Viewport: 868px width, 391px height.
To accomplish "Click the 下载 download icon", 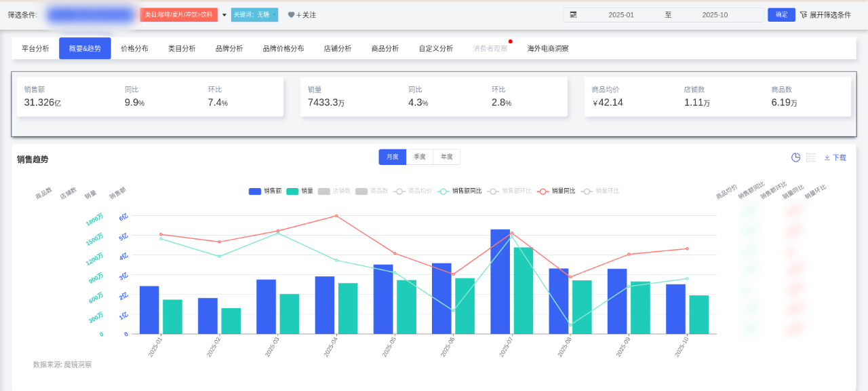I will coord(827,157).
